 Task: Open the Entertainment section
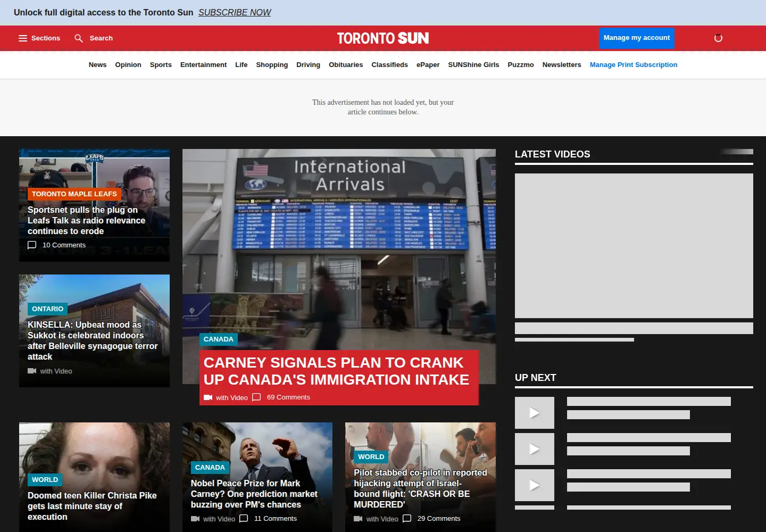coord(203,65)
